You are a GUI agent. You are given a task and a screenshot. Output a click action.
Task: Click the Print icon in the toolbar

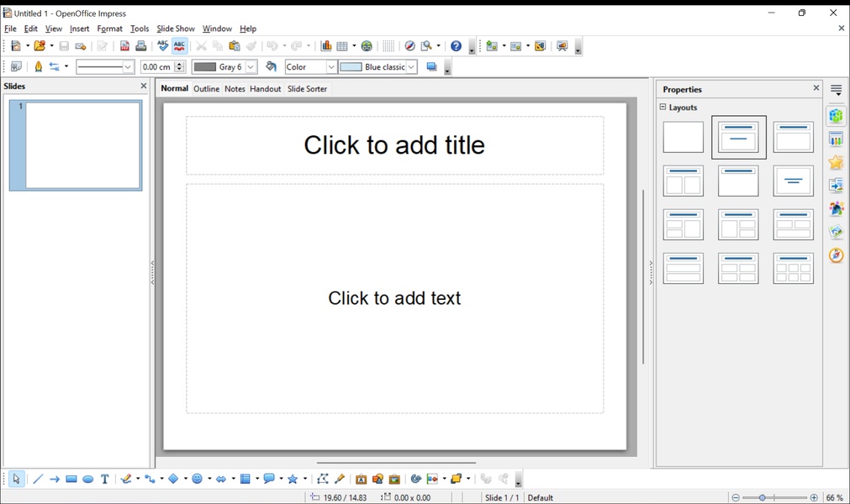pos(141,46)
